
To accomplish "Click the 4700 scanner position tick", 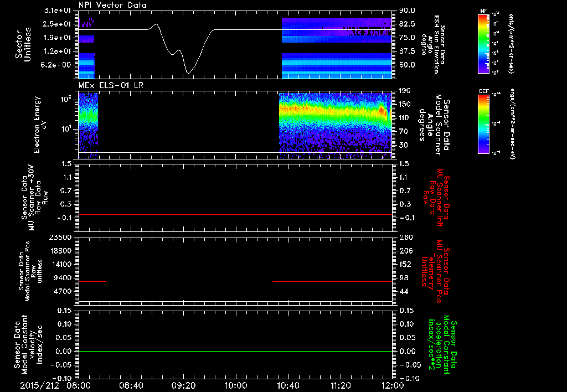I will [63, 291].
